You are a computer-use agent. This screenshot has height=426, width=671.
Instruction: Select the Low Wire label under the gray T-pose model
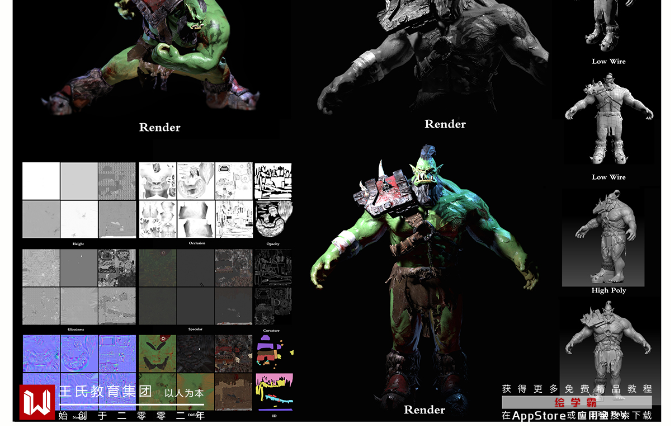click(609, 177)
